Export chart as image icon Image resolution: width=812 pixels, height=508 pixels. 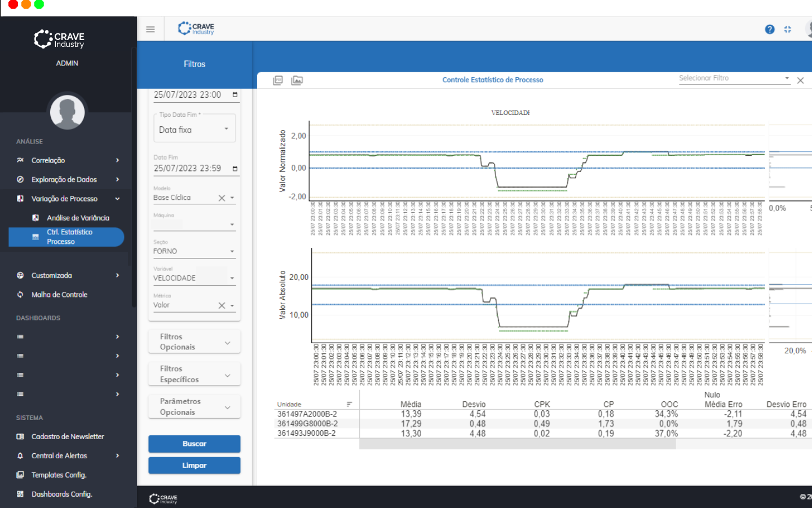(x=297, y=80)
